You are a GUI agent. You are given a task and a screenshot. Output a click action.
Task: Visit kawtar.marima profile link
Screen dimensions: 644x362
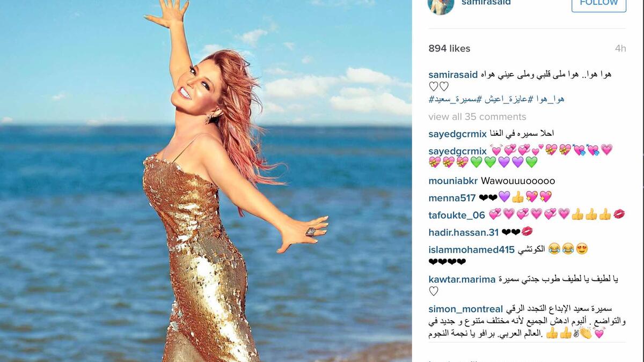[462, 279]
